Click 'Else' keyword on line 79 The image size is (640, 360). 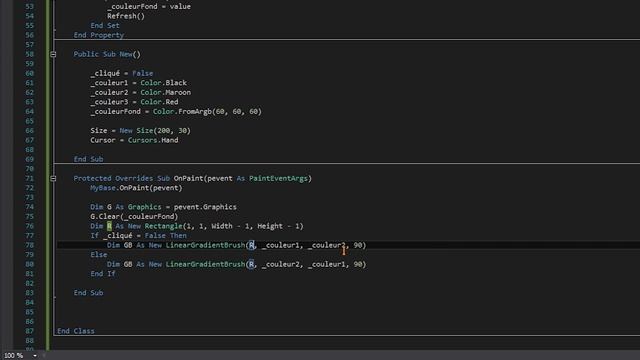(x=99, y=255)
